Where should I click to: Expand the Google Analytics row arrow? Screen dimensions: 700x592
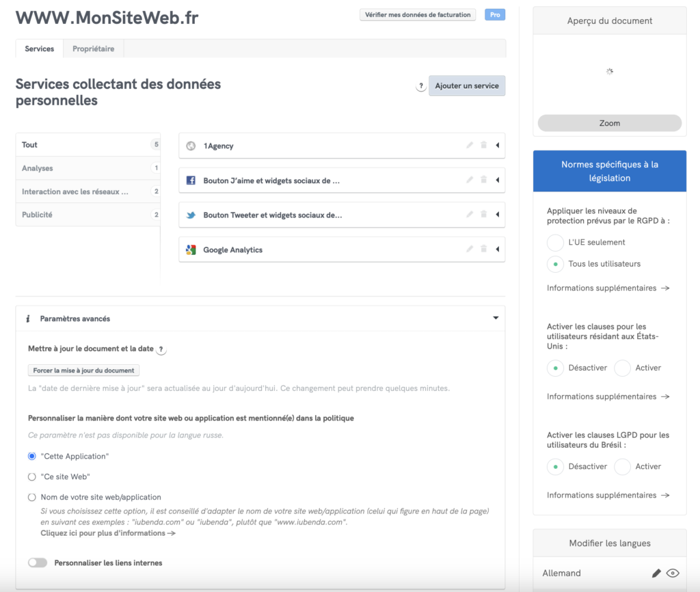pyautogui.click(x=497, y=249)
